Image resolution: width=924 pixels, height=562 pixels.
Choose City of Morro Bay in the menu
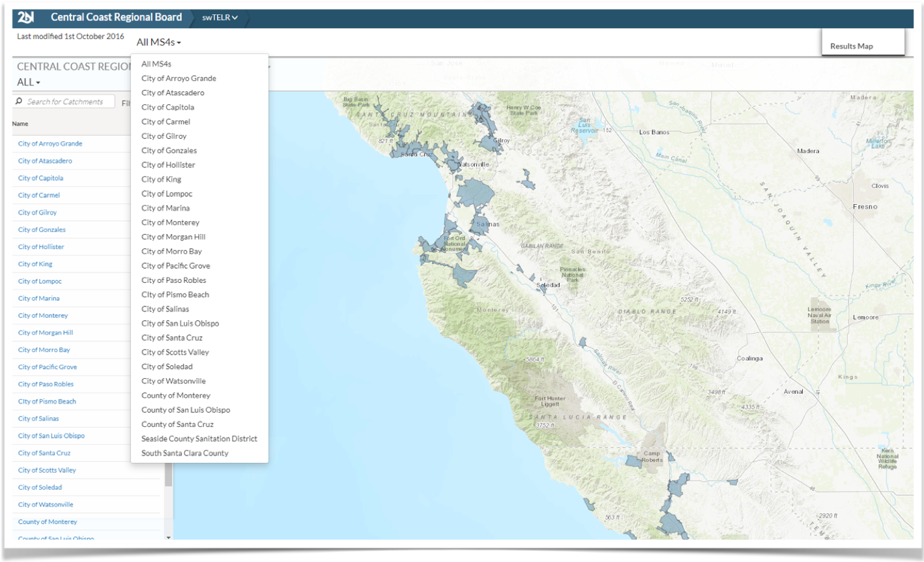pos(171,251)
